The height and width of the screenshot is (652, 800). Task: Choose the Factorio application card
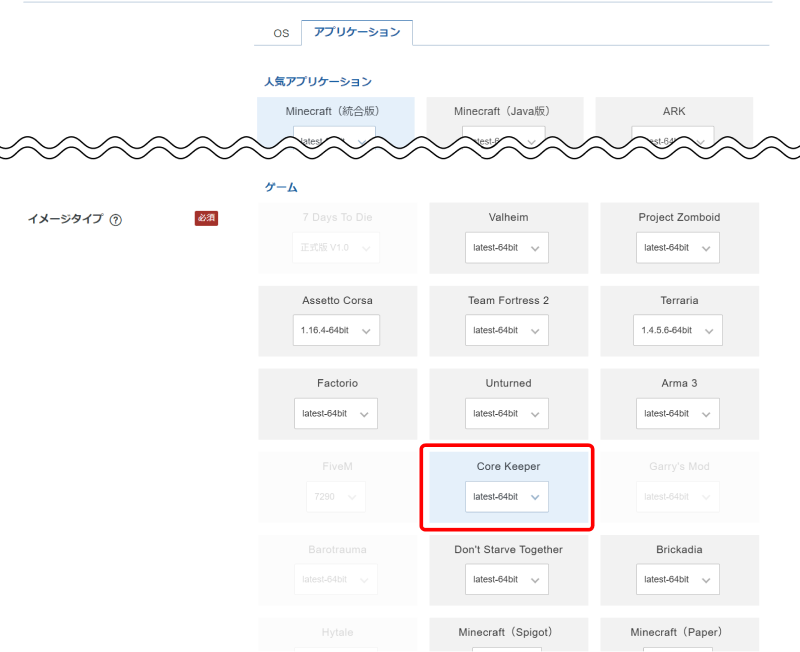tap(336, 383)
